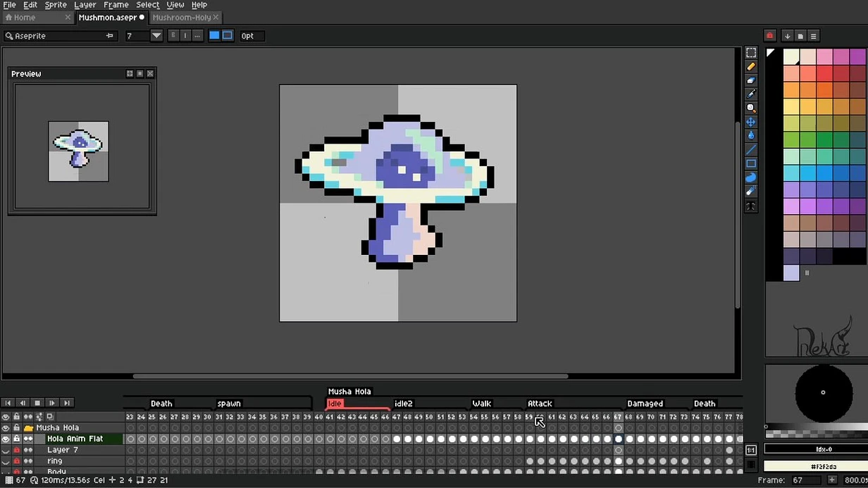Click the palette sort arrow button
Image resolution: width=868 pixels, height=488 pixels.
(x=788, y=36)
